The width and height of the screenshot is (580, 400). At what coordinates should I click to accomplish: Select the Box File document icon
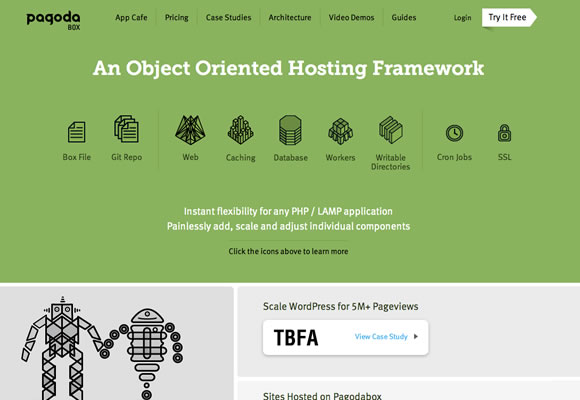click(77, 132)
